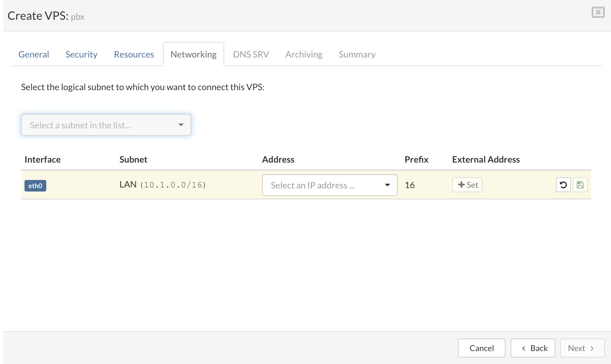This screenshot has height=364, width=611.
Task: Click the Back arrow chevron icon
Action: pos(524,348)
